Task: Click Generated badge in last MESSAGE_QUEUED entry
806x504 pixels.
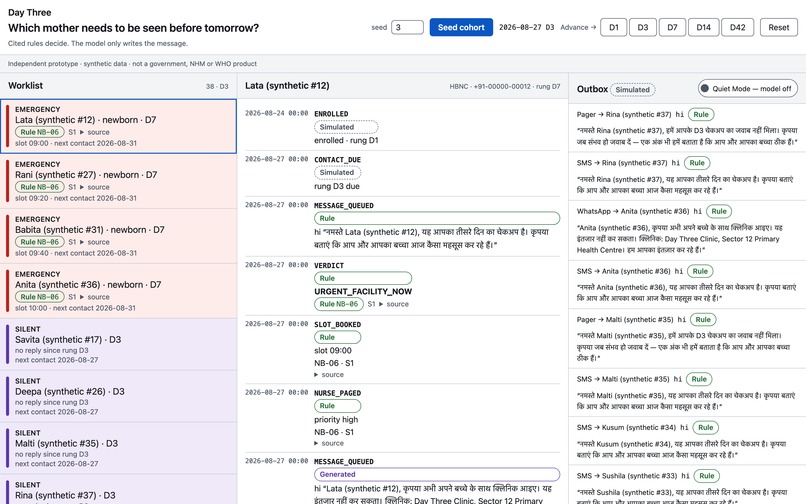Action: [437, 474]
